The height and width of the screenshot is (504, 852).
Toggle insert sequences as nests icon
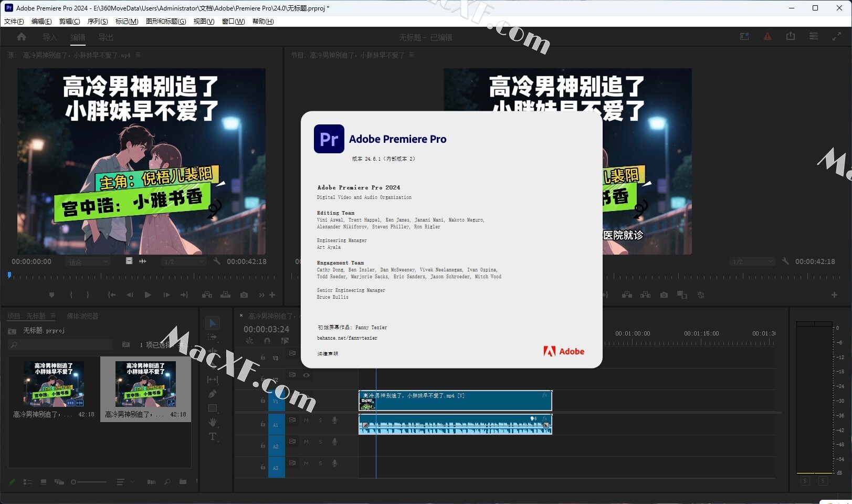tap(249, 341)
